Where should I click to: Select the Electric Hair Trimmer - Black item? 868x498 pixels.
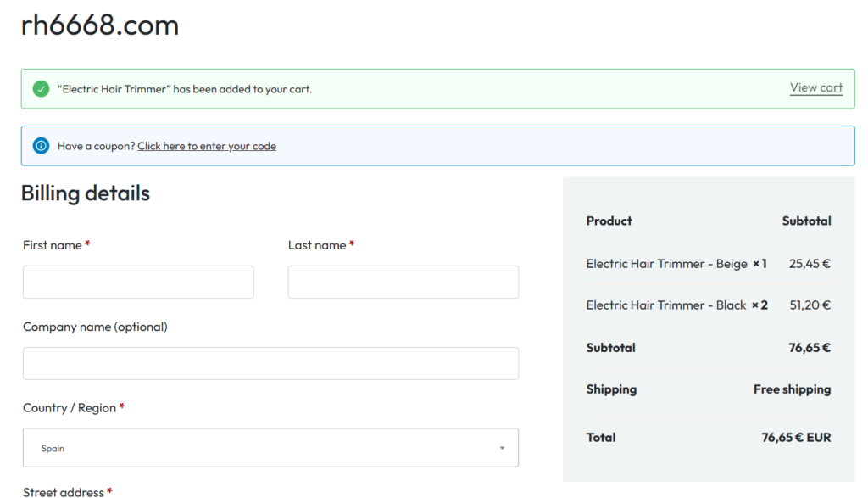coord(666,305)
